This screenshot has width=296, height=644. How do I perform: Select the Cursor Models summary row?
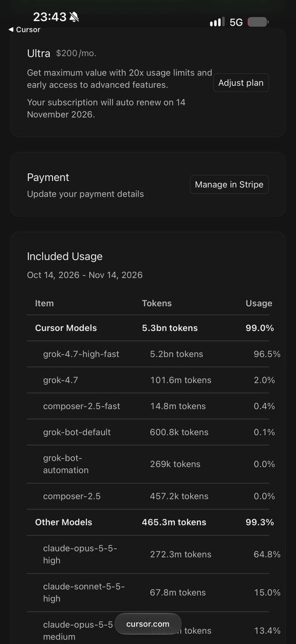pyautogui.click(x=148, y=328)
